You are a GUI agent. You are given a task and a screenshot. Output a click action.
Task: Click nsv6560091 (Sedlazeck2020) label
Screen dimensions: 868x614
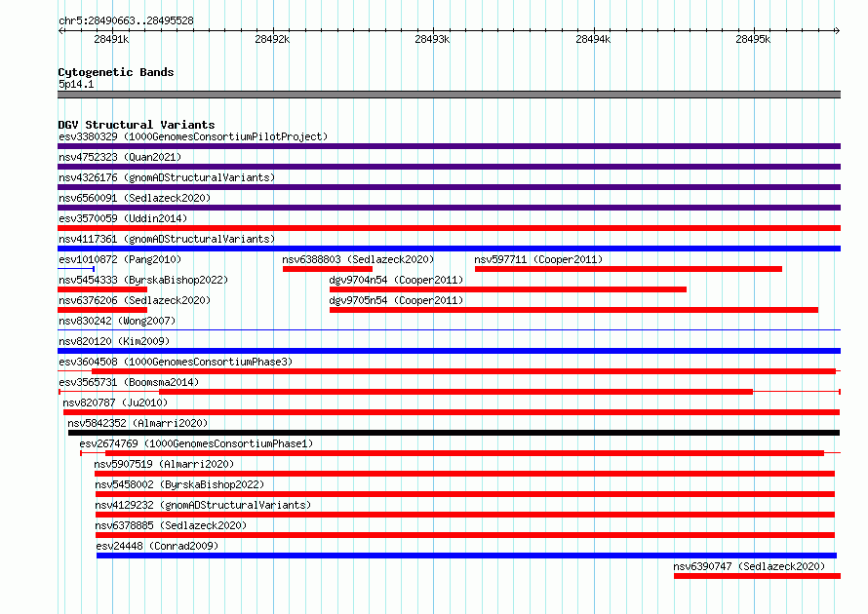coord(135,198)
